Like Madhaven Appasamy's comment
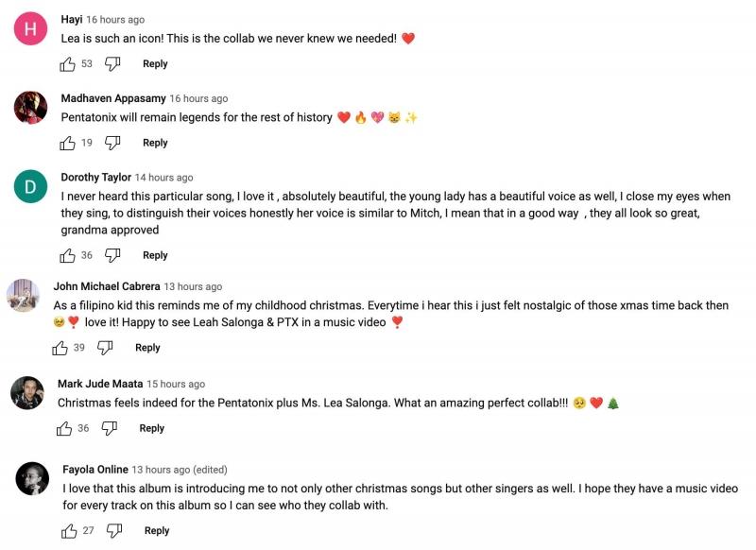Image resolution: width=756 pixels, height=550 pixels. tap(68, 143)
